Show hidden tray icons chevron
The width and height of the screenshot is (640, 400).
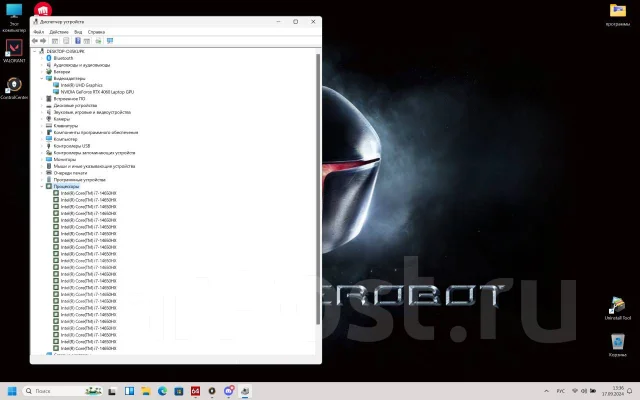coord(547,391)
